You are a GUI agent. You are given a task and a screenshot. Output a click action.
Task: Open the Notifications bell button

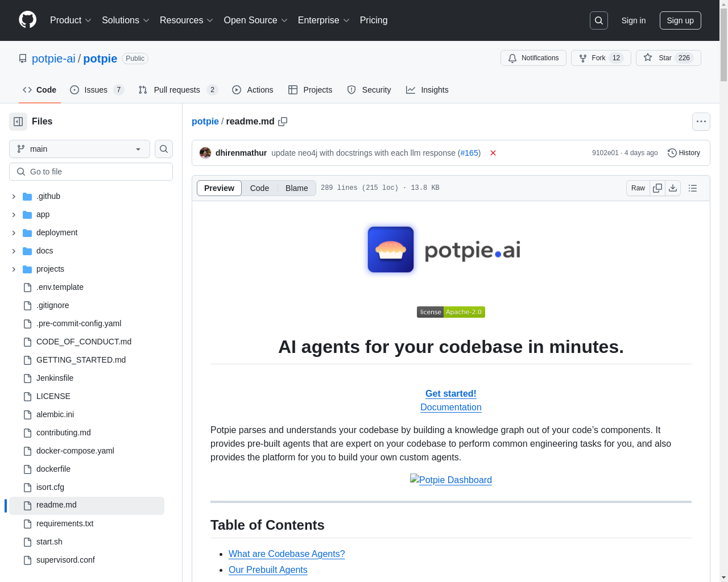point(533,58)
